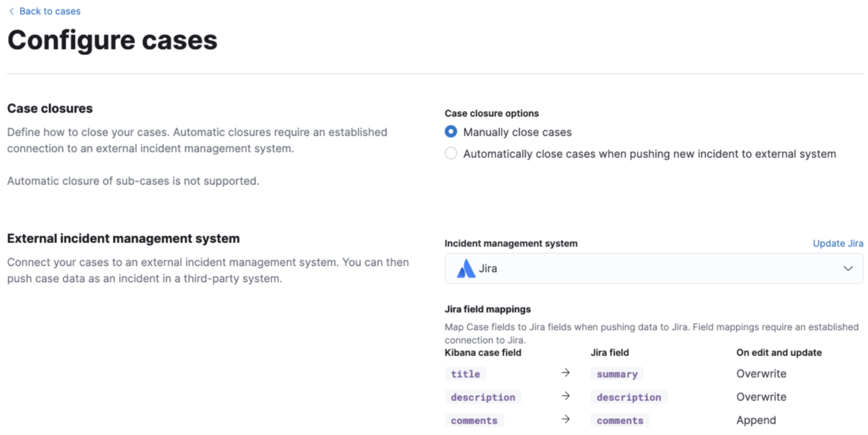Click the Jira field mappings heading
The image size is (868, 435).
(x=487, y=309)
